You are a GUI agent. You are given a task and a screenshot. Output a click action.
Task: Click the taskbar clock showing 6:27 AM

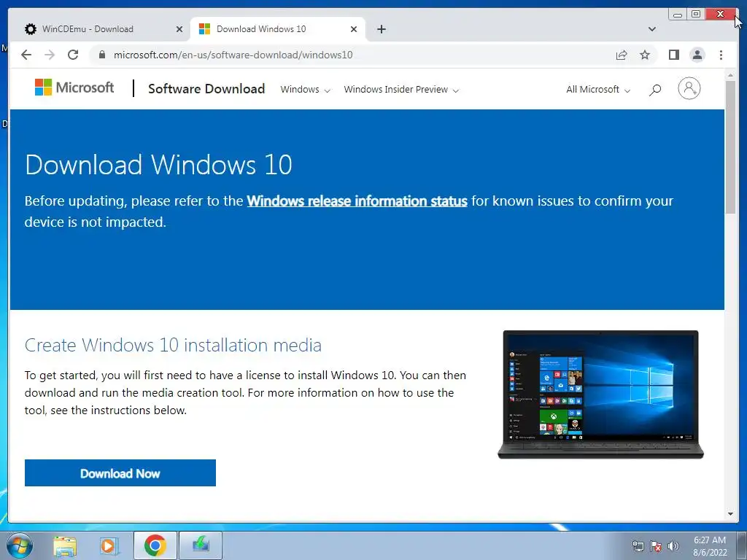tap(710, 546)
